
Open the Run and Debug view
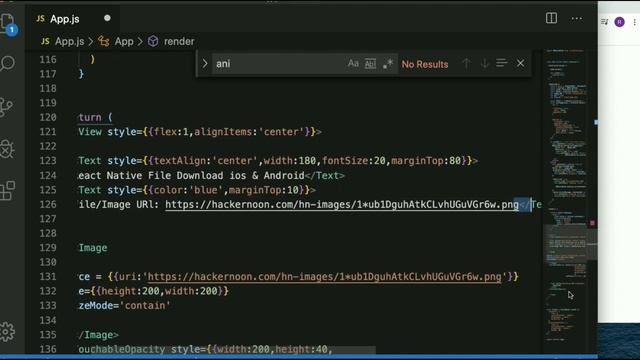click(x=7, y=149)
